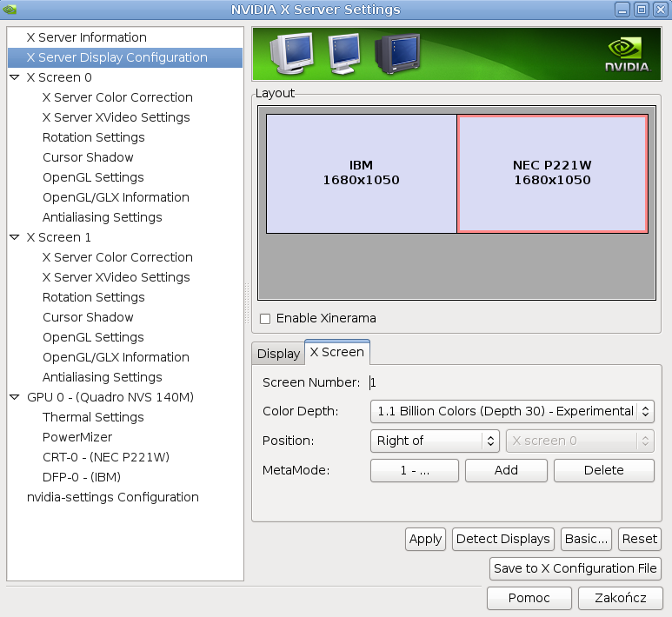Open X Screen 1 OpenGL Settings

tap(93, 337)
